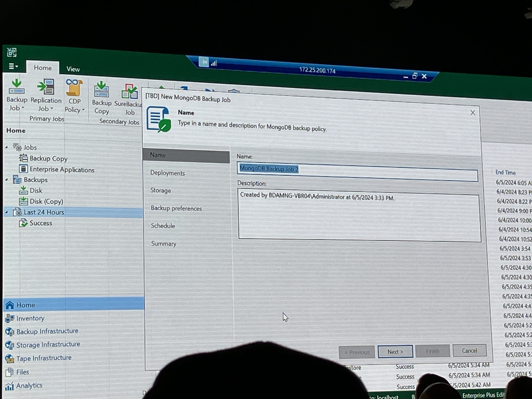Viewport: 532px width, 399px height.
Task: Collapse the Jobs tree node
Action: click(6, 147)
